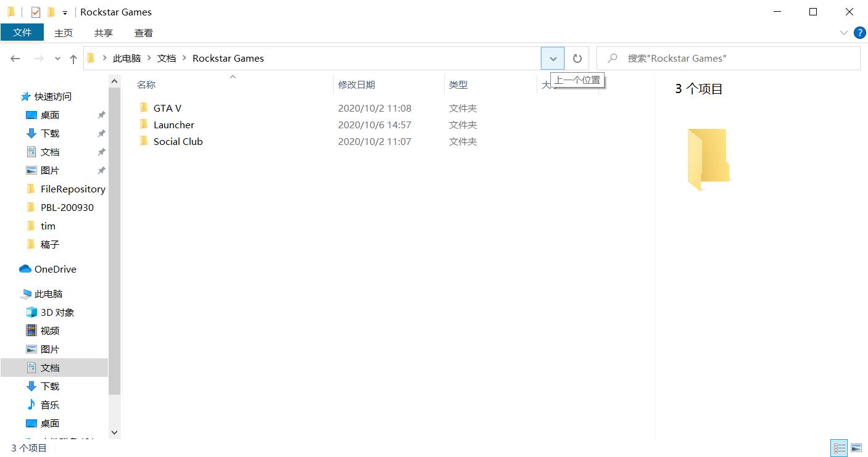Open the 文件 menu tab
Viewport: 868px width, 457px height.
(x=22, y=33)
